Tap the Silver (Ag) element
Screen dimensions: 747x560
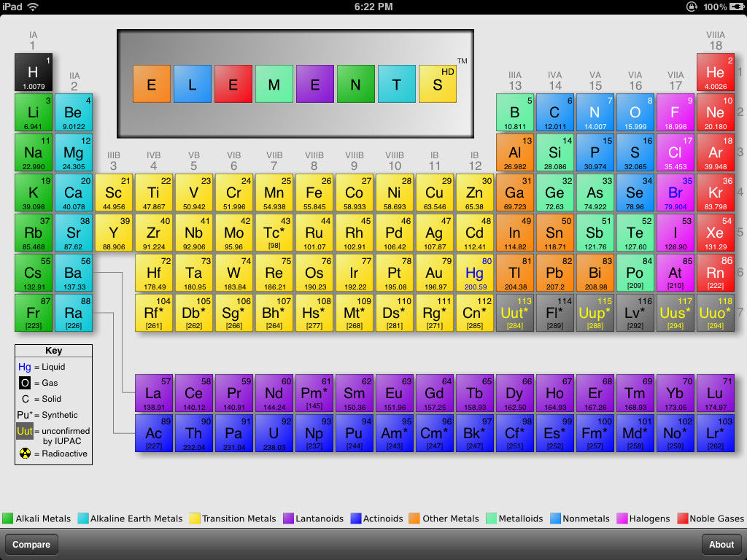pyautogui.click(x=435, y=233)
